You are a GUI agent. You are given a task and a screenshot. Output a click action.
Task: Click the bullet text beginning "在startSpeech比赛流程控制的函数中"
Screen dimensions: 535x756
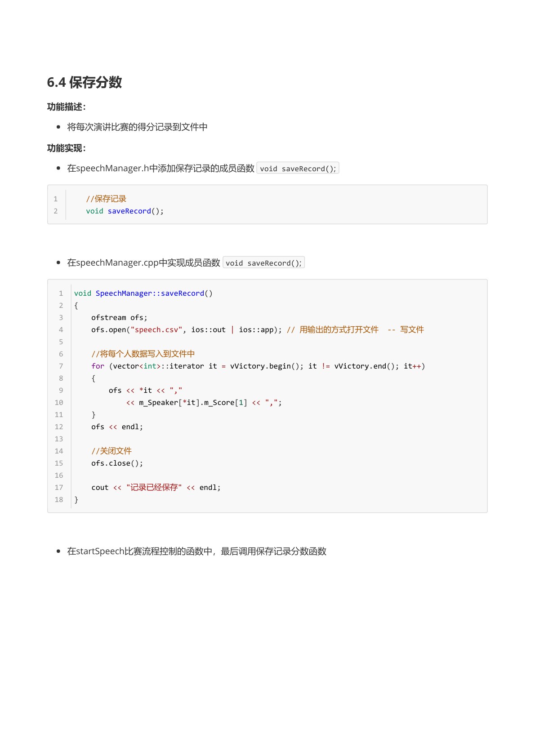196,551
